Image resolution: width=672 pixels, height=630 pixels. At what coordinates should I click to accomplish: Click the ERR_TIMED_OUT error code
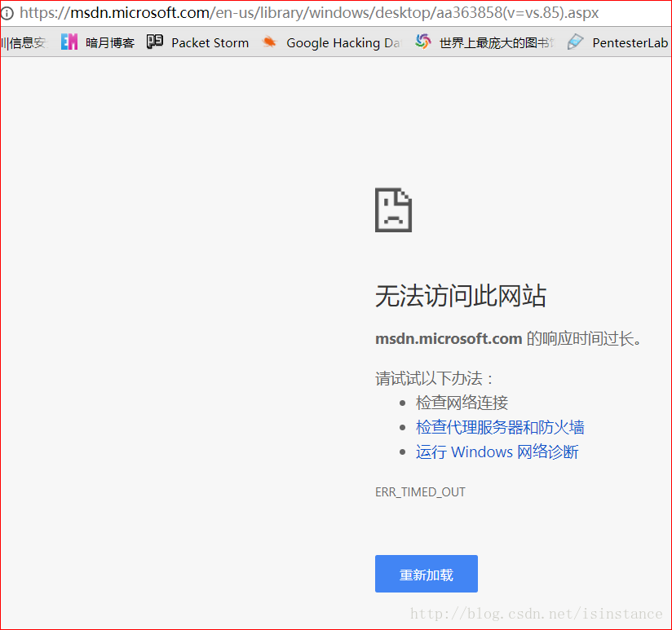420,492
